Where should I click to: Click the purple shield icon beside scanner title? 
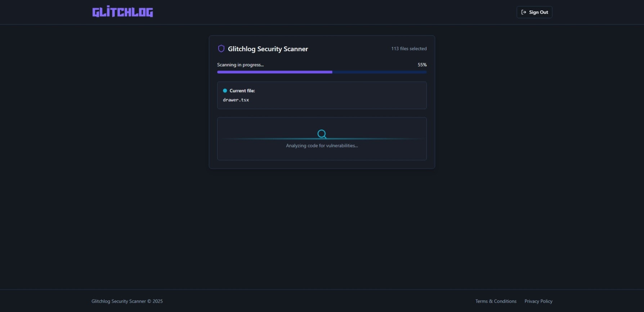[x=221, y=49]
